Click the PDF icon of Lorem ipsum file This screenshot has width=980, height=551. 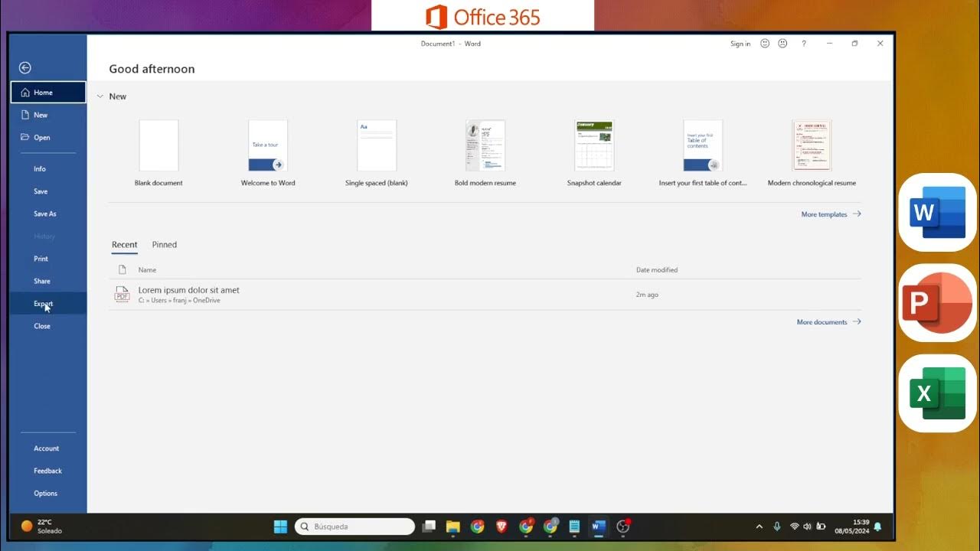pyautogui.click(x=122, y=295)
